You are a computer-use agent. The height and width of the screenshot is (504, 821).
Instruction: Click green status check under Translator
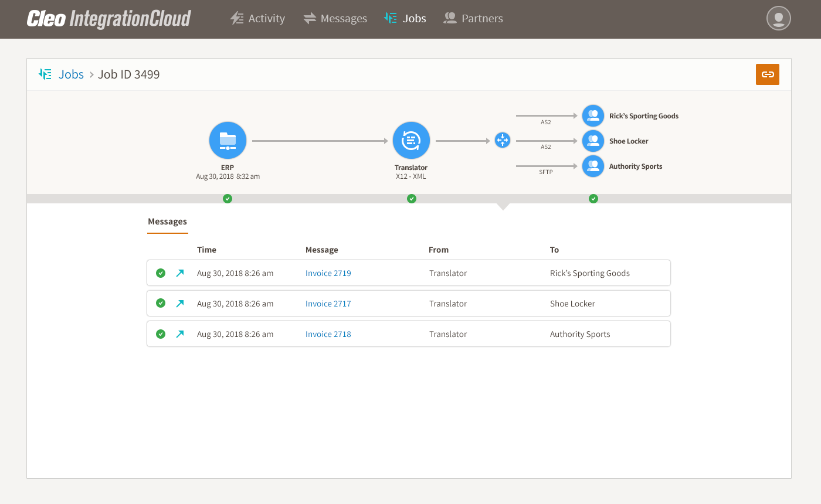[x=412, y=199]
